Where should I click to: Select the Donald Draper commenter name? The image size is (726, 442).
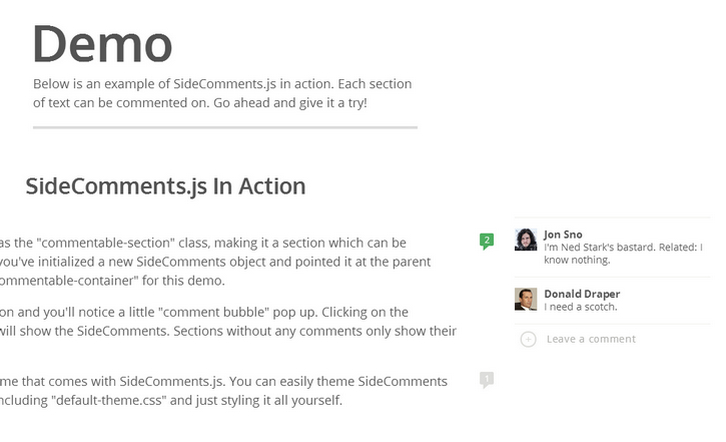pos(582,294)
